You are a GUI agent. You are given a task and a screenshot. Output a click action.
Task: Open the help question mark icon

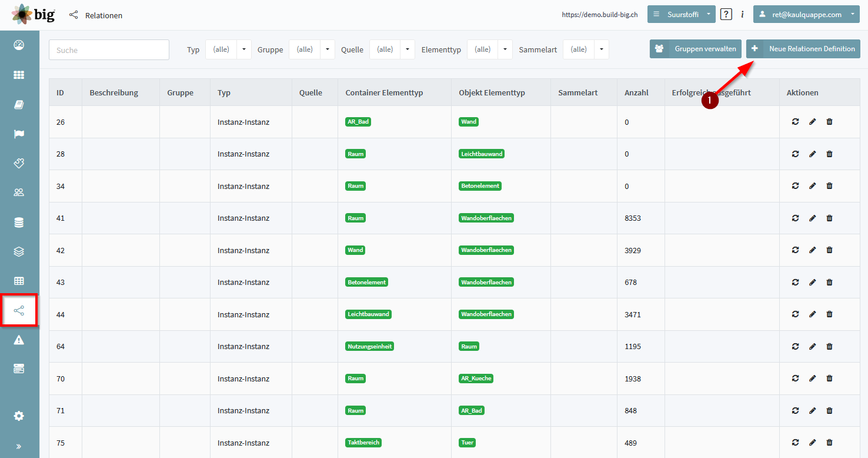click(x=726, y=14)
